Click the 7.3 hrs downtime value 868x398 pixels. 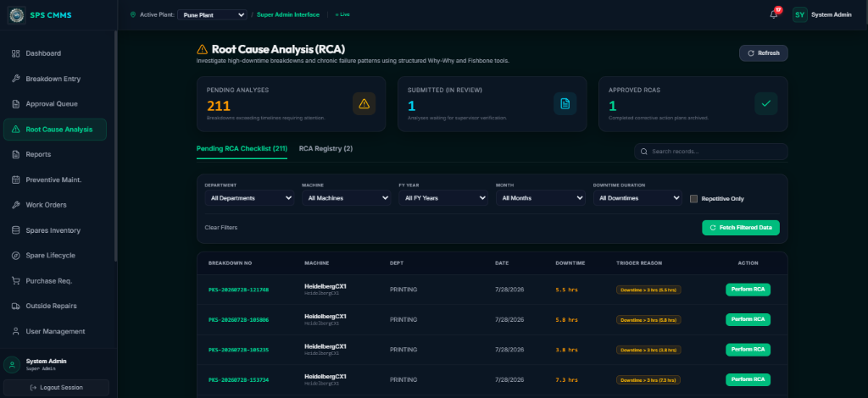[x=566, y=380]
